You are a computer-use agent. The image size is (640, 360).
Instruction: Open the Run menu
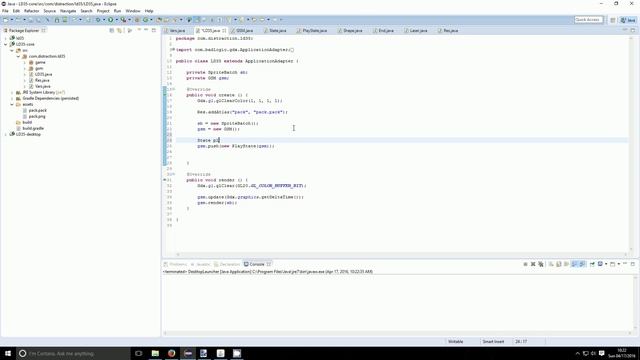tap(117, 11)
